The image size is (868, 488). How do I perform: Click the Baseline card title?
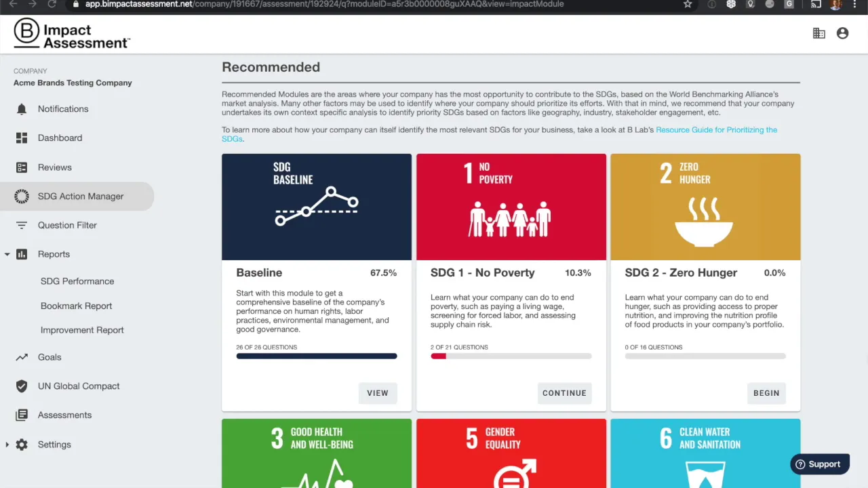(x=259, y=272)
